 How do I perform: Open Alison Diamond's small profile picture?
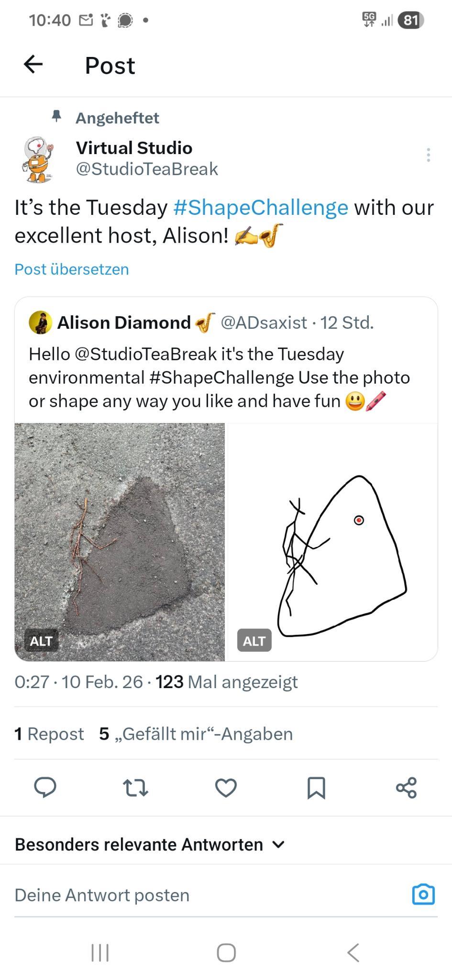tap(41, 323)
